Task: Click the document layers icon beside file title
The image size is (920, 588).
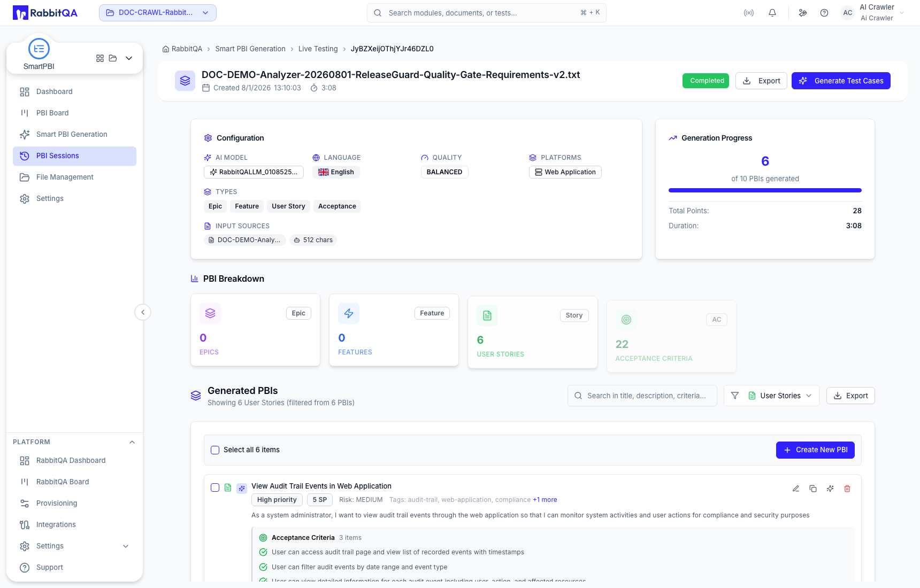Action: [185, 81]
